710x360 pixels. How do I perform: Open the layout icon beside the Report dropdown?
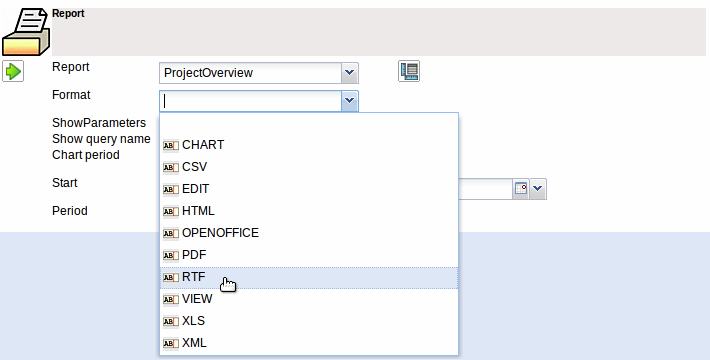point(409,71)
